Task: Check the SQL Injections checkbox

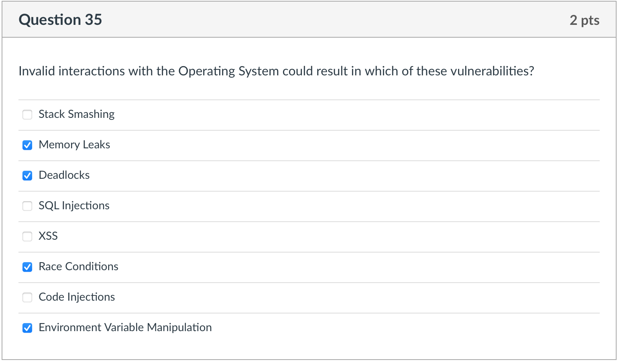Action: (x=27, y=206)
